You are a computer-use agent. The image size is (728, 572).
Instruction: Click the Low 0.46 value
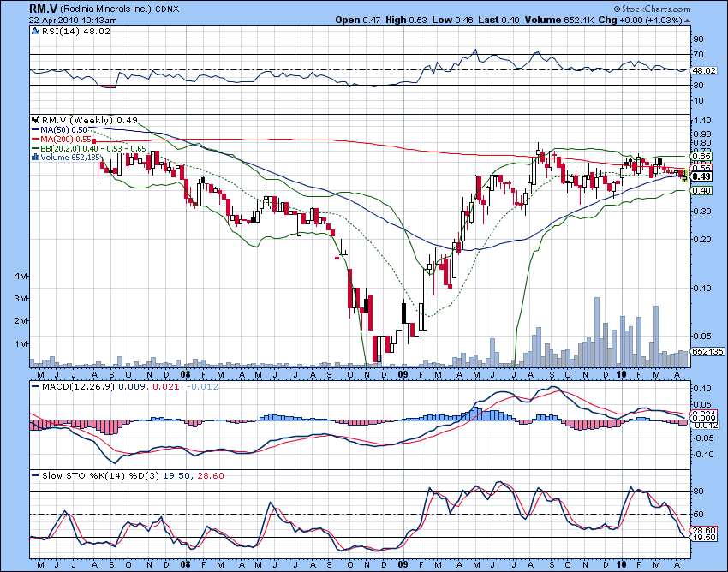(x=452, y=21)
